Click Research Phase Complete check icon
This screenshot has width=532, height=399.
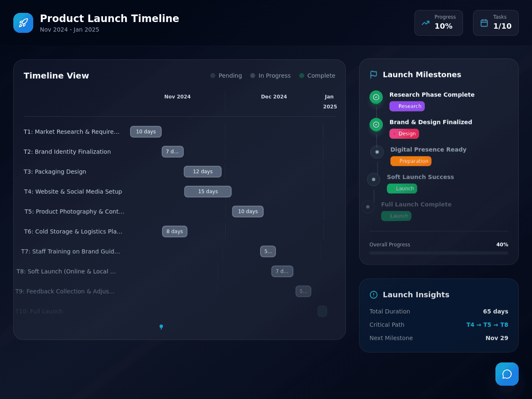[x=376, y=97]
